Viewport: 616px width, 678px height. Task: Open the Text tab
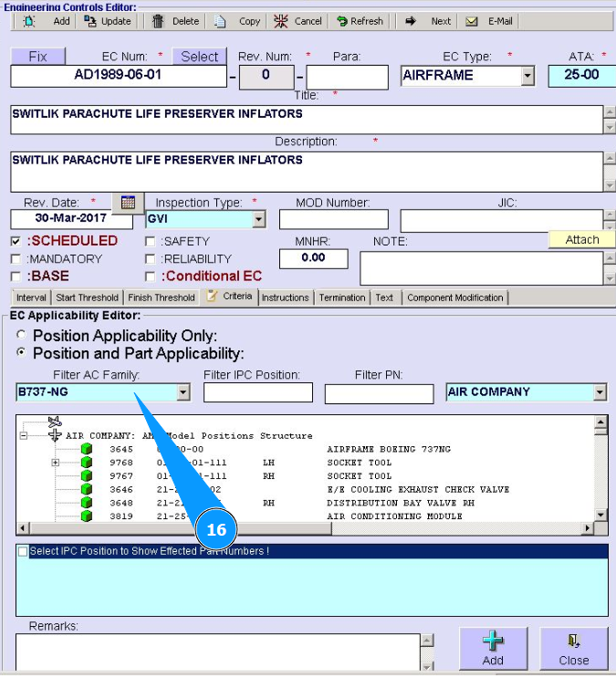384,297
